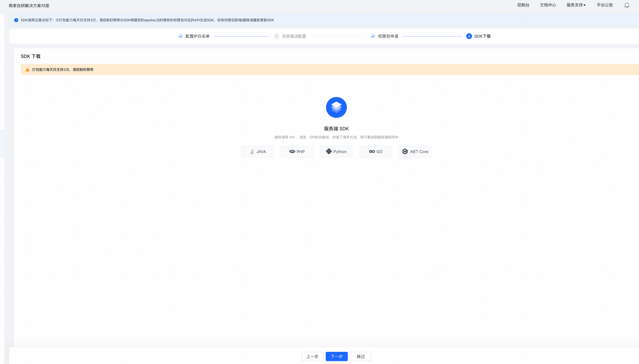Click the 服务端 SDK heading text
The image size is (639, 364).
click(x=336, y=129)
